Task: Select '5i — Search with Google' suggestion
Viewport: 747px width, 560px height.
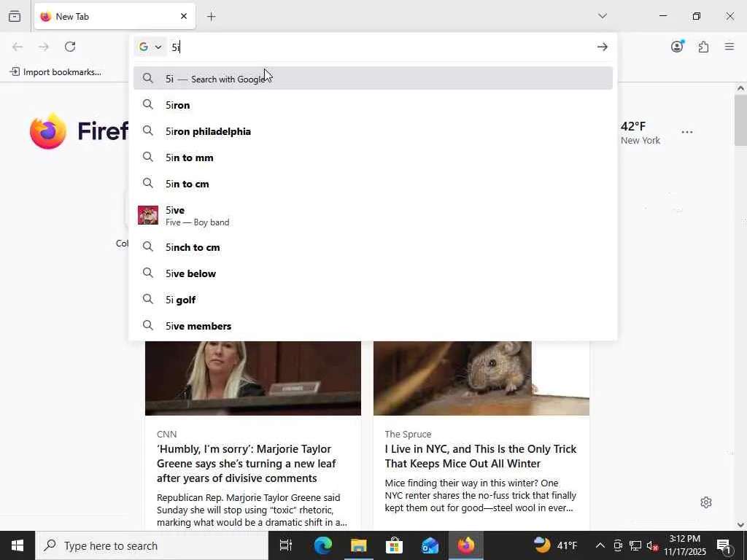Action: (x=373, y=79)
